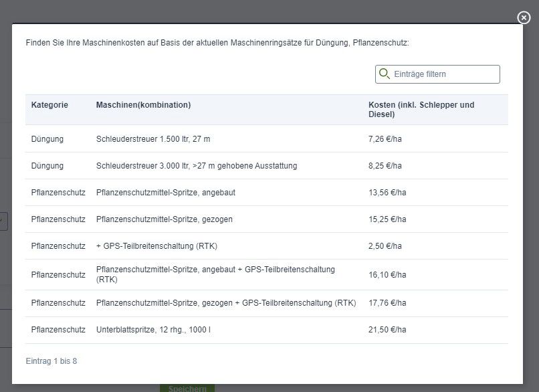Choose Pflanzenschutzmittel-Spritze, gezogen entry
This screenshot has width=539, height=392.
(267, 219)
